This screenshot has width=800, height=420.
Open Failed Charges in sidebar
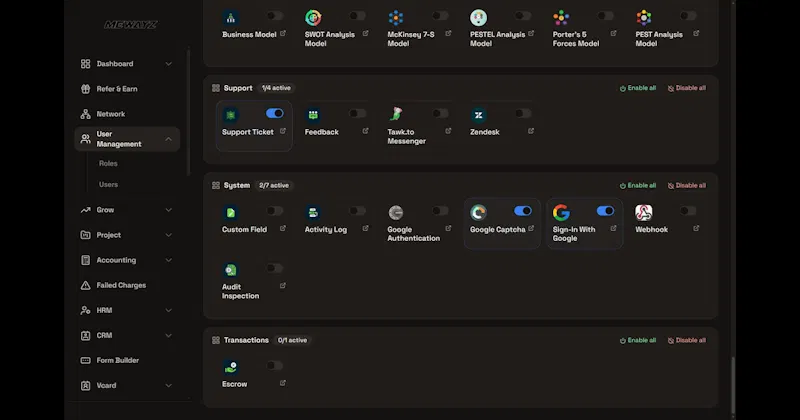127,285
